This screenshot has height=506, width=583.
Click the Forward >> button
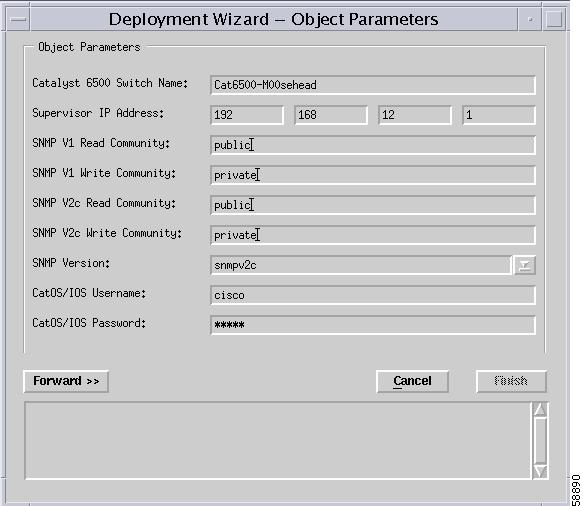coord(66,381)
